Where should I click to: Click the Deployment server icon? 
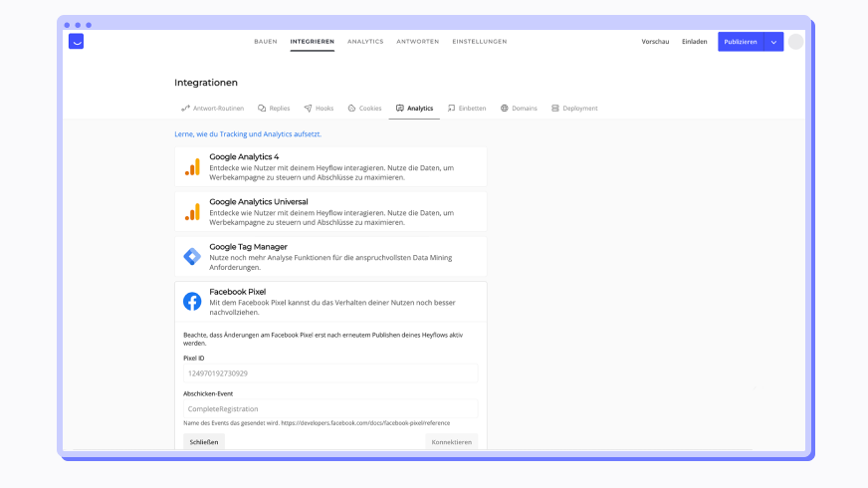[x=555, y=108]
